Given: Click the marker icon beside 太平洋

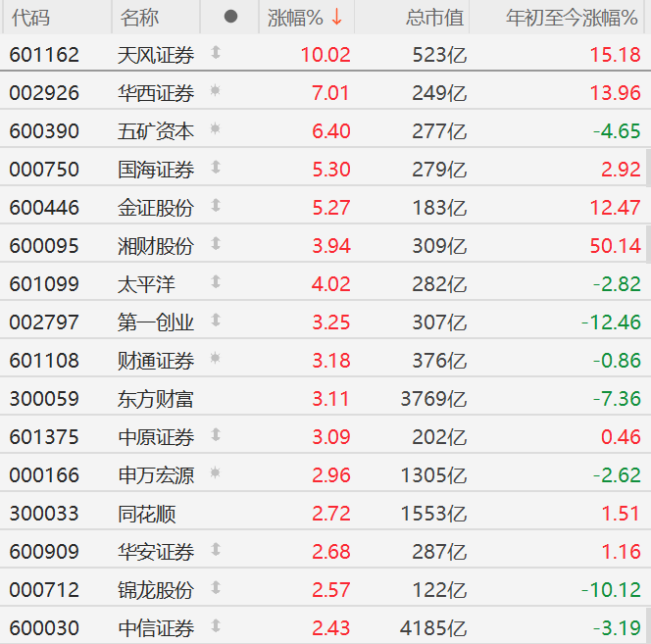Looking at the screenshot, I should pyautogui.click(x=216, y=281).
